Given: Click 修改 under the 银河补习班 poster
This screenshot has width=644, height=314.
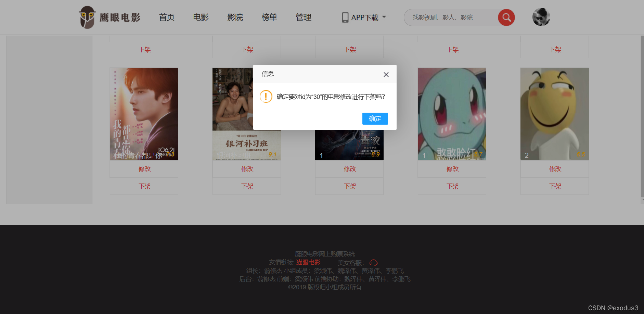Looking at the screenshot, I should 247,168.
